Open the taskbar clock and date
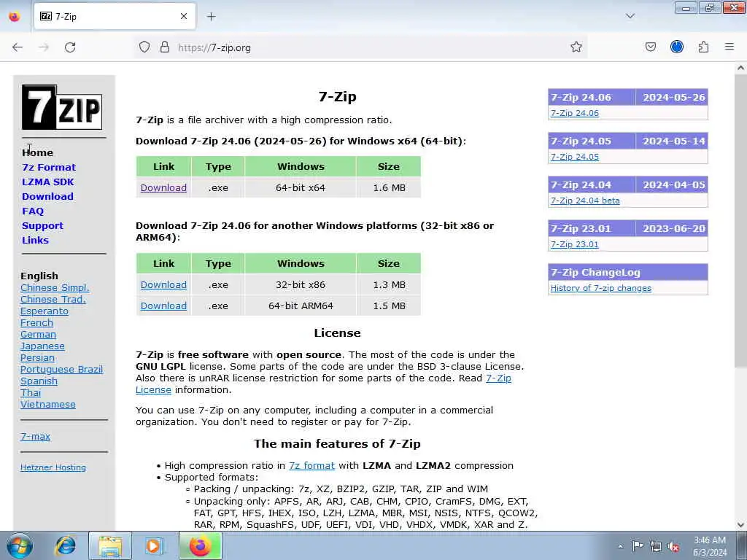747x560 pixels. coord(709,546)
